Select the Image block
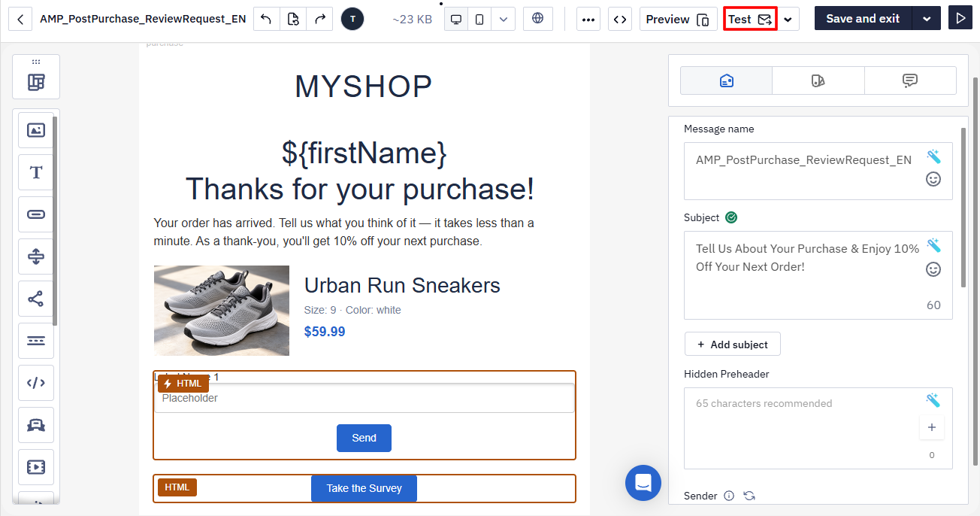980x516 pixels. point(36,130)
